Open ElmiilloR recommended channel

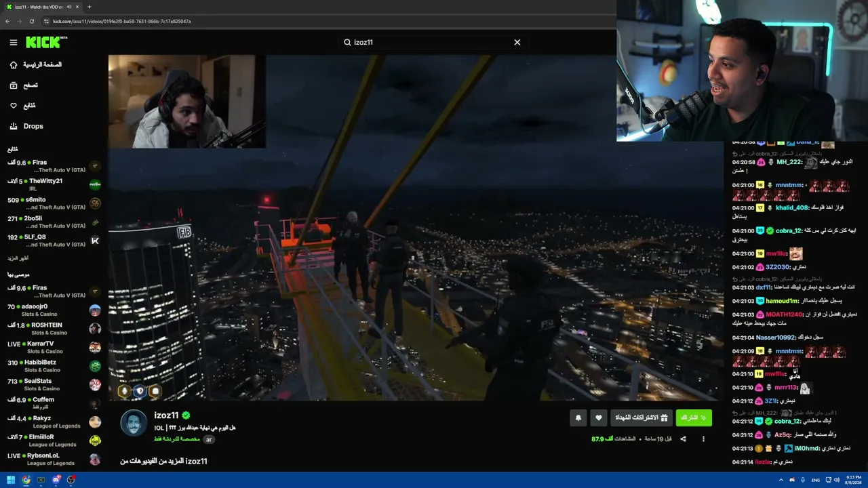point(54,441)
